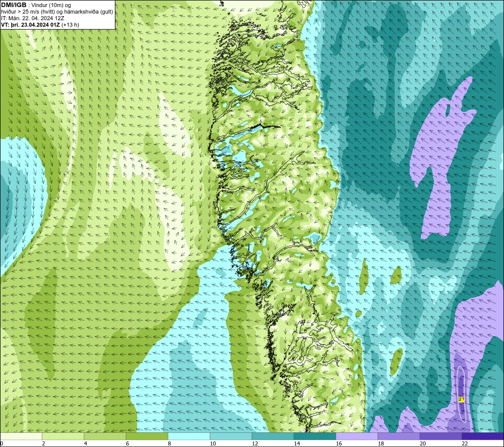Select the legend swatch between 6 and 8
This screenshot has width=504, height=447.
point(147,436)
